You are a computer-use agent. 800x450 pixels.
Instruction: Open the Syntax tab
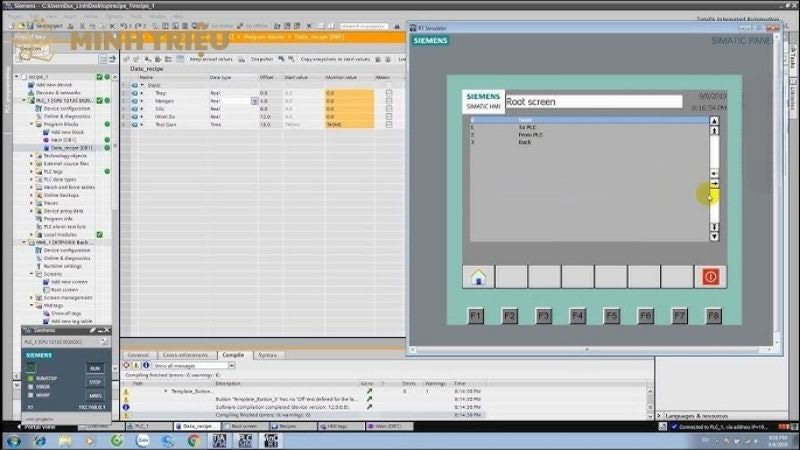[268, 355]
